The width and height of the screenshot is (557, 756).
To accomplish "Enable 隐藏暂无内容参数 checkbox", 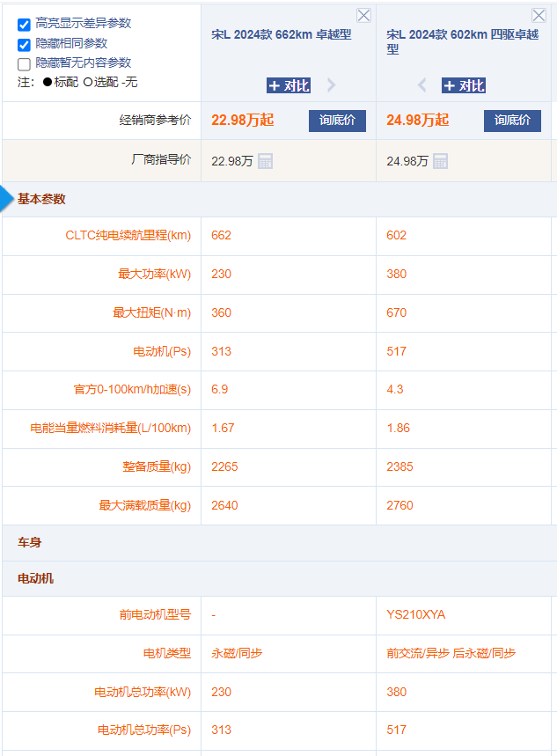I will pyautogui.click(x=24, y=64).
